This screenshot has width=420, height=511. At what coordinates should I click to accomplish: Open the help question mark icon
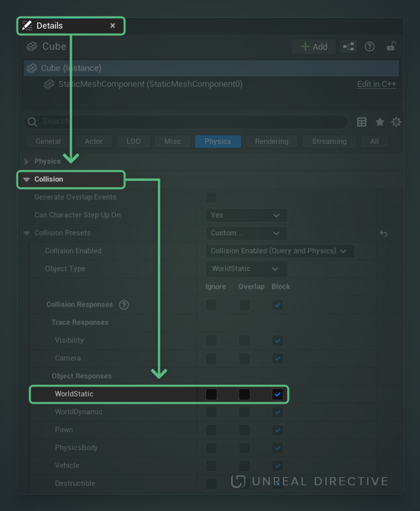tap(369, 47)
